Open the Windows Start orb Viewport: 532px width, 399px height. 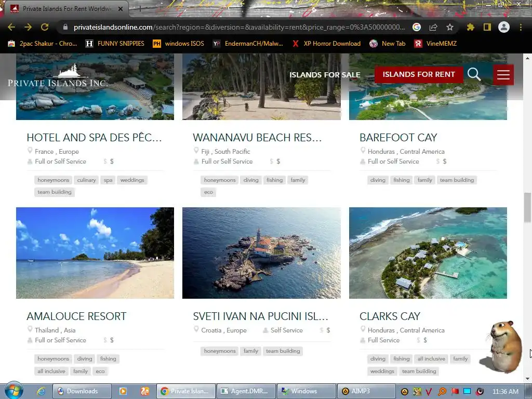tap(13, 391)
